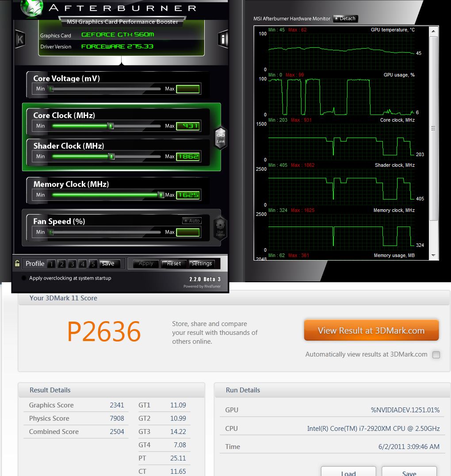Click the Kombustor K button

coord(20,39)
